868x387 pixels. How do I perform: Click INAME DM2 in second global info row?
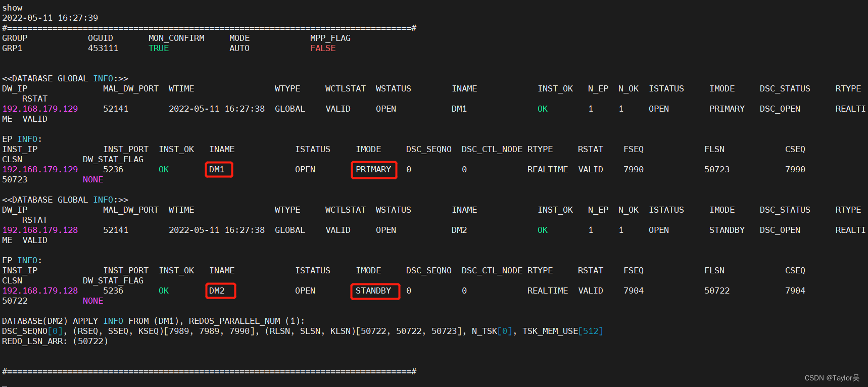click(x=459, y=230)
